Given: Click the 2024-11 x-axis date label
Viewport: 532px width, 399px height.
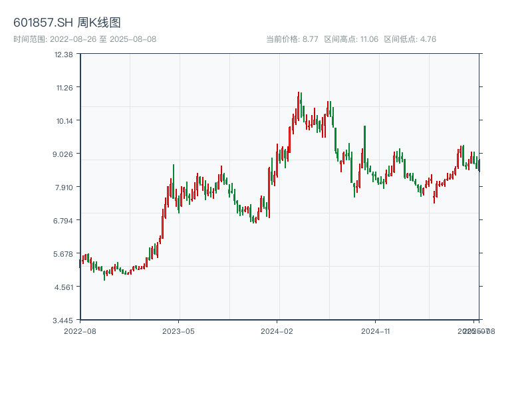Looking at the screenshot, I should 376,331.
